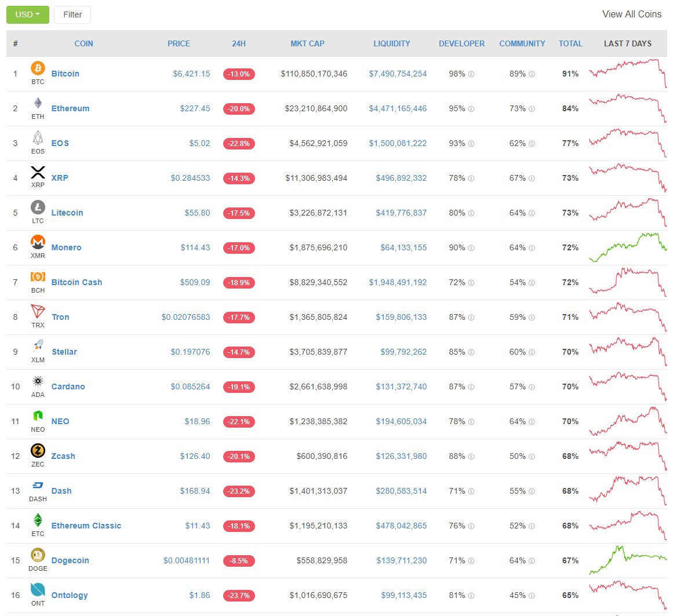Click Zcash market cap $600,390,816

[x=322, y=457]
